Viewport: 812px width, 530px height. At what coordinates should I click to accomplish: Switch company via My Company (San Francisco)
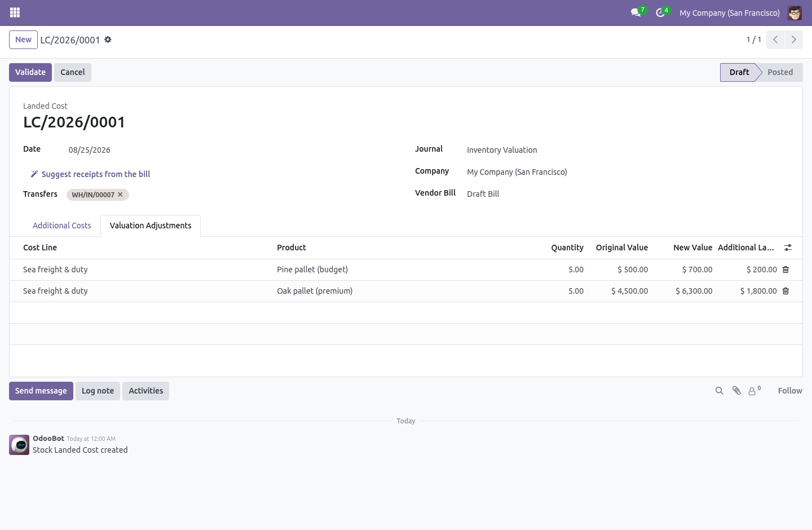[x=730, y=12]
